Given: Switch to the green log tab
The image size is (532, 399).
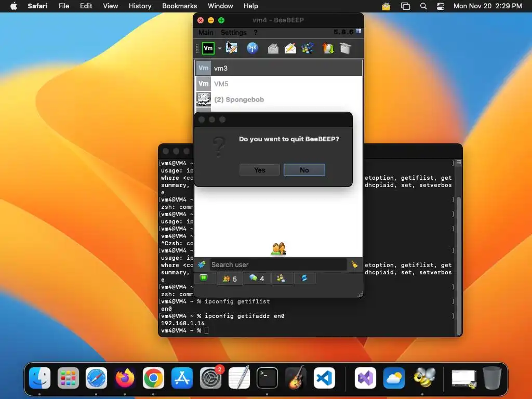Looking at the screenshot, I should pos(204,278).
